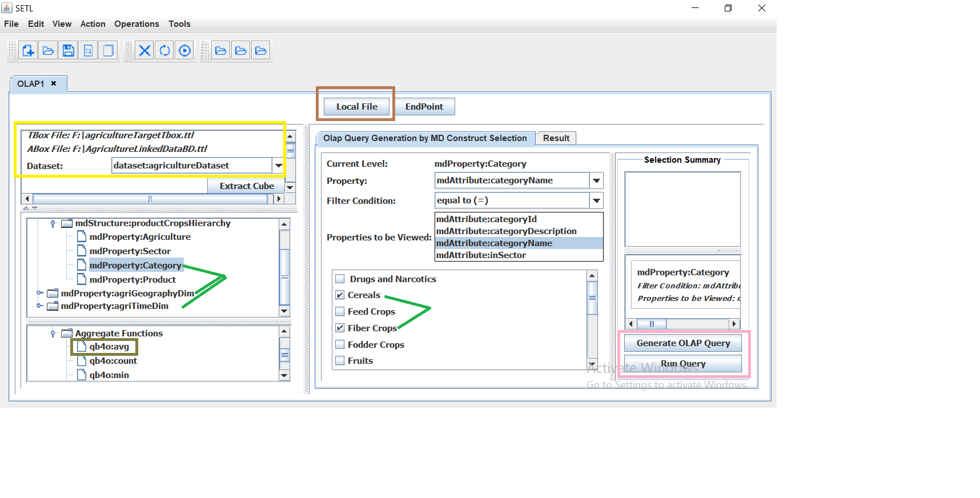Select qb4o:avg aggregate function
The width and height of the screenshot is (980, 498).
[109, 347]
